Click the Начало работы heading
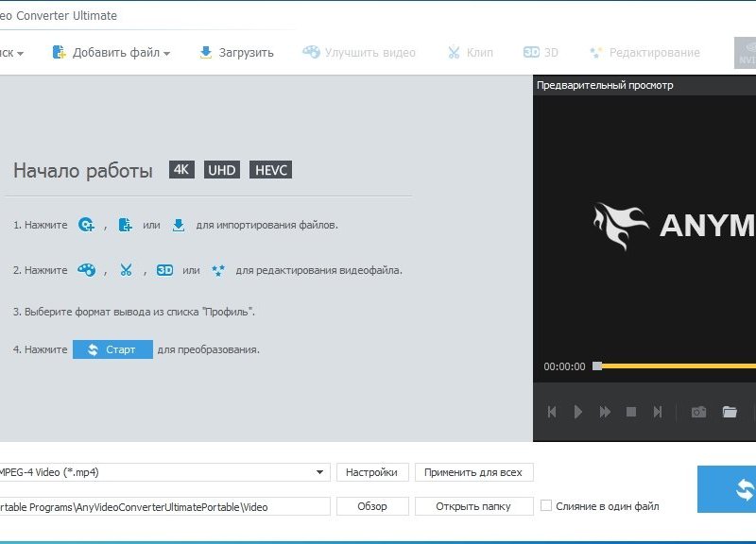 [83, 171]
